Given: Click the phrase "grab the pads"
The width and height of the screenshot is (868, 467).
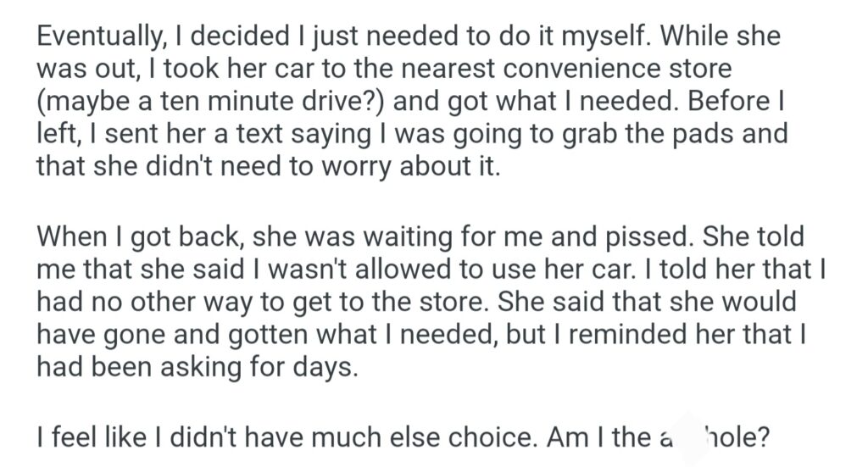Looking at the screenshot, I should (x=678, y=134).
